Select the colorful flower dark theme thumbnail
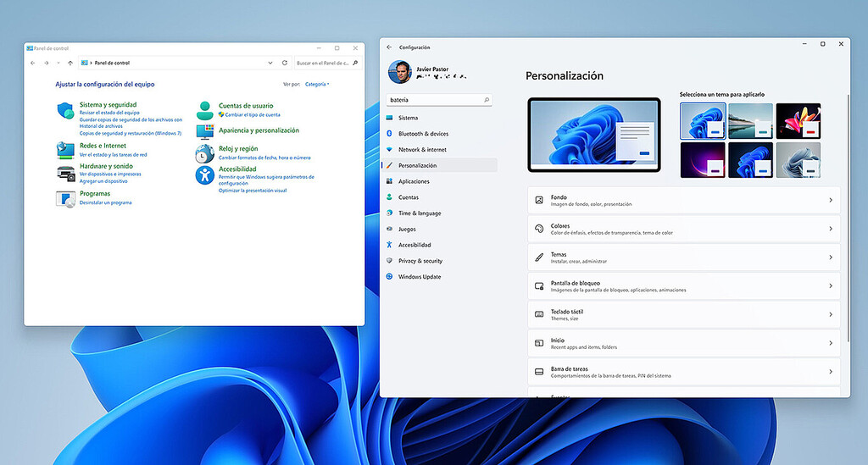This screenshot has width=868, height=465. coord(798,121)
